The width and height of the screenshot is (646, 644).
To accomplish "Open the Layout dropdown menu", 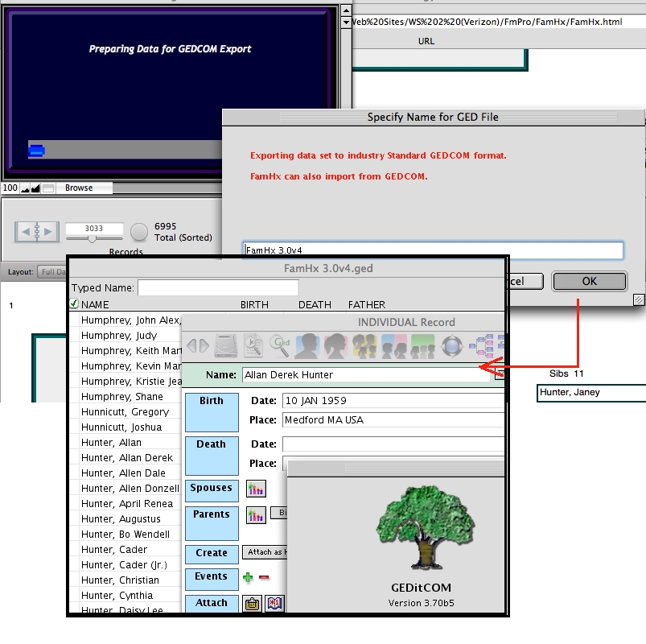I will click(52, 272).
